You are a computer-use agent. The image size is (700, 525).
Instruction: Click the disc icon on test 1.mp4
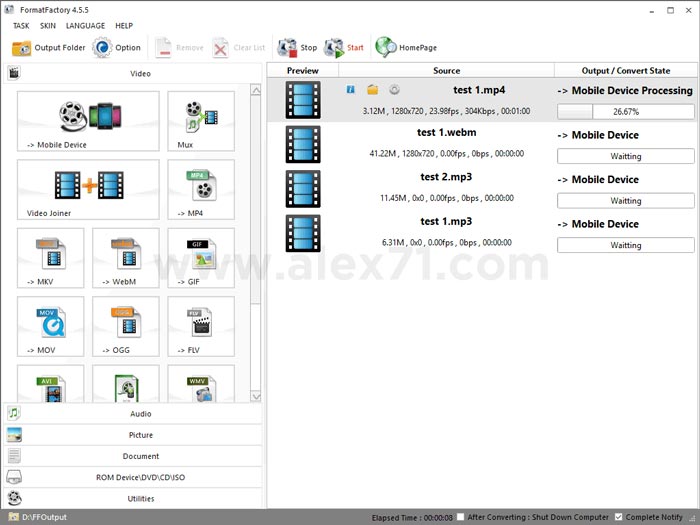point(394,90)
